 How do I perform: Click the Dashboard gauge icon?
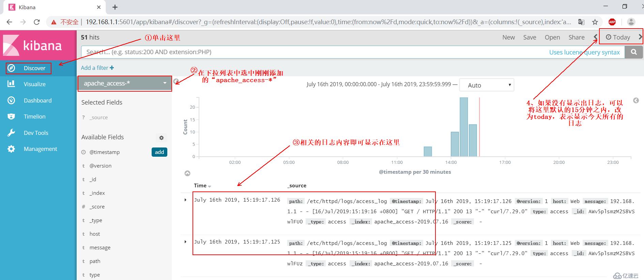click(11, 100)
